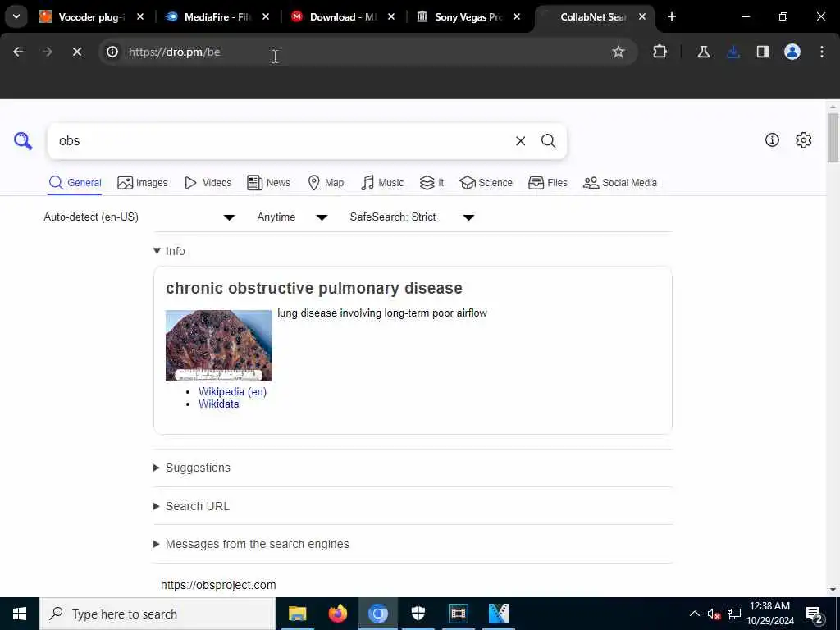Expand Messages from the search engines

[x=251, y=545]
